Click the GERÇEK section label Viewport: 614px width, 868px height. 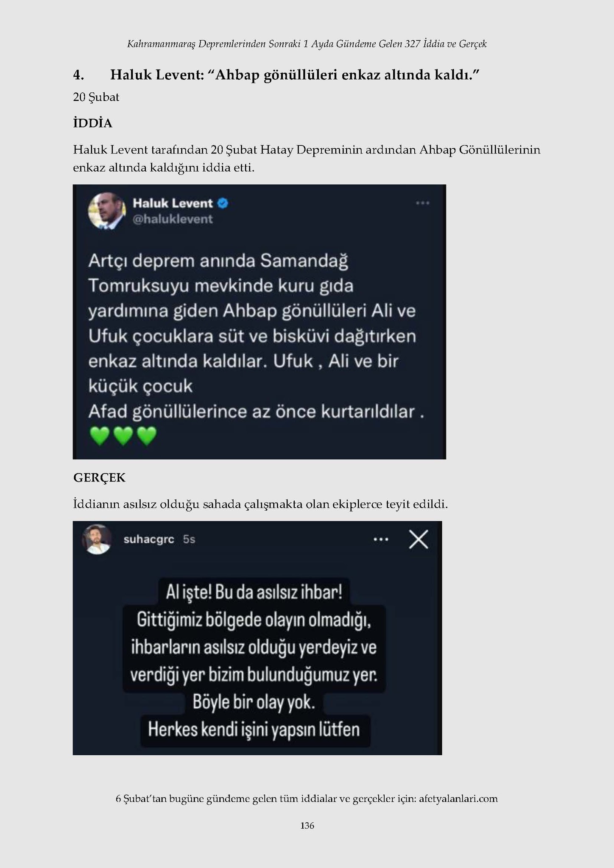[x=99, y=478]
